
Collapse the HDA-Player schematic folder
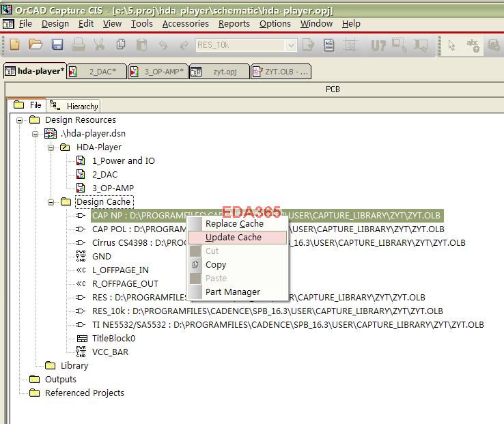51,148
